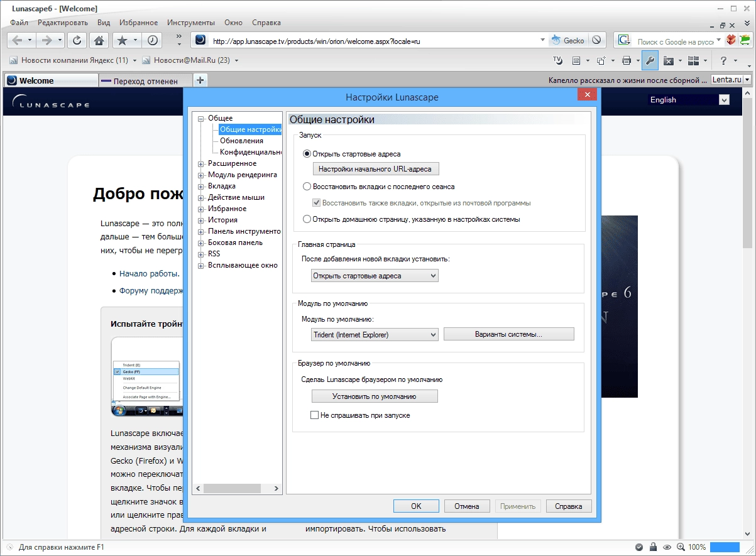This screenshot has width=756, height=556.
Task: Switch to the 'Переход отменен' tab
Action: (145, 80)
